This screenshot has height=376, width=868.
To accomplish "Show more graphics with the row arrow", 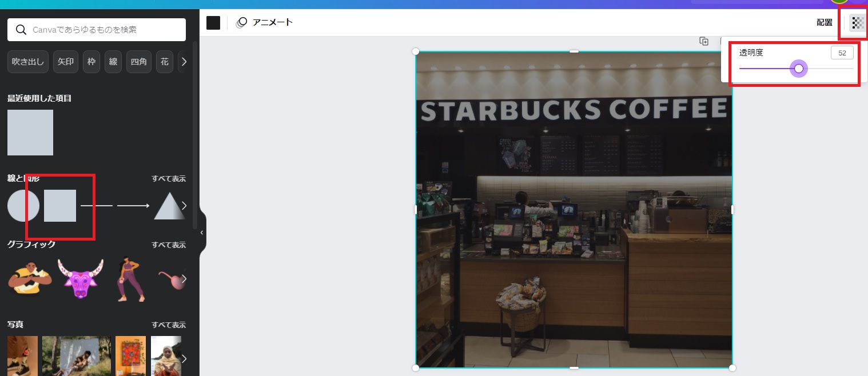I will [184, 279].
